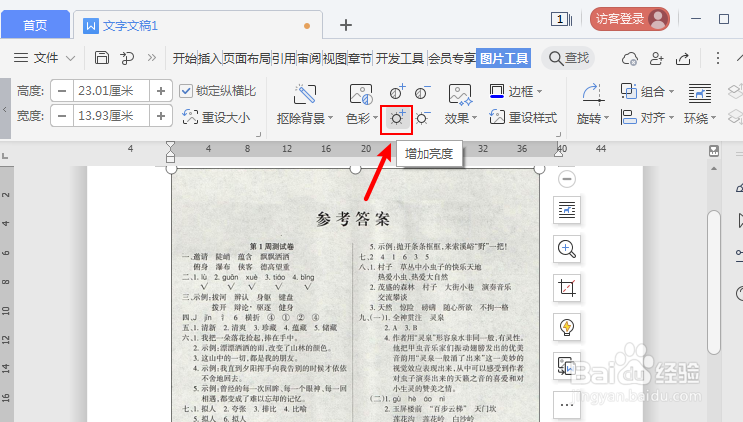
Task: Click the ruler toggle icon above scrollbar
Action: tap(714, 151)
